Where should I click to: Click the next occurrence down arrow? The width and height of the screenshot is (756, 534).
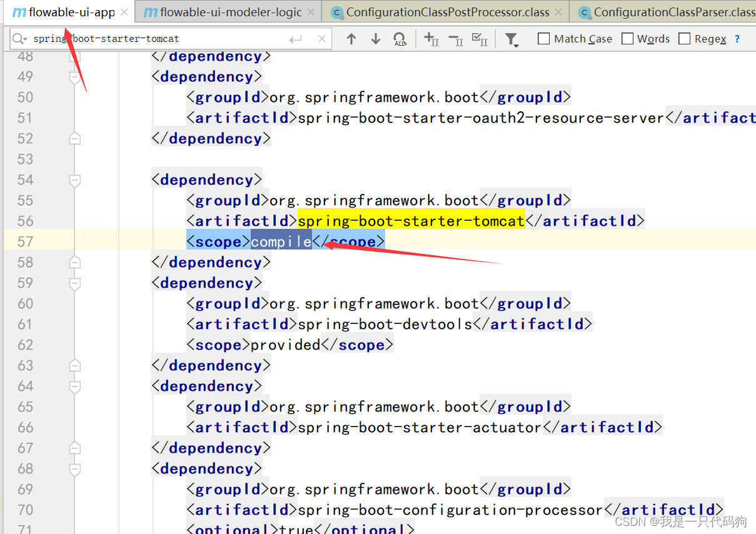pyautogui.click(x=375, y=39)
